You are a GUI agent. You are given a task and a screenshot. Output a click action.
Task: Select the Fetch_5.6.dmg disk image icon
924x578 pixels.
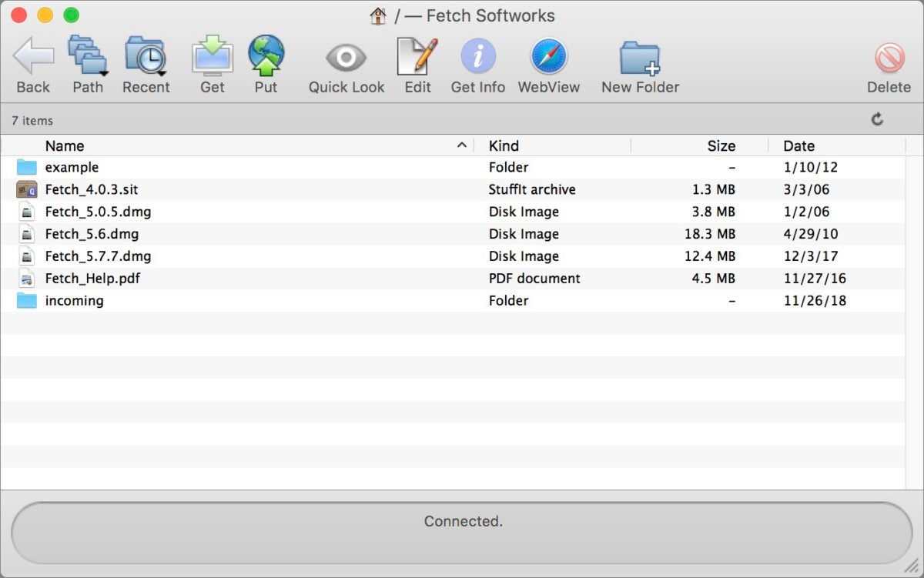tap(27, 234)
